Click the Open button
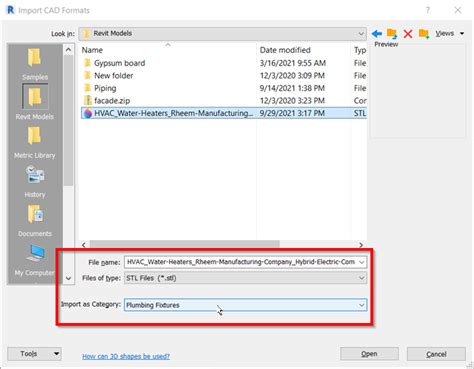Image resolution: width=474 pixels, height=369 pixels. [x=369, y=354]
